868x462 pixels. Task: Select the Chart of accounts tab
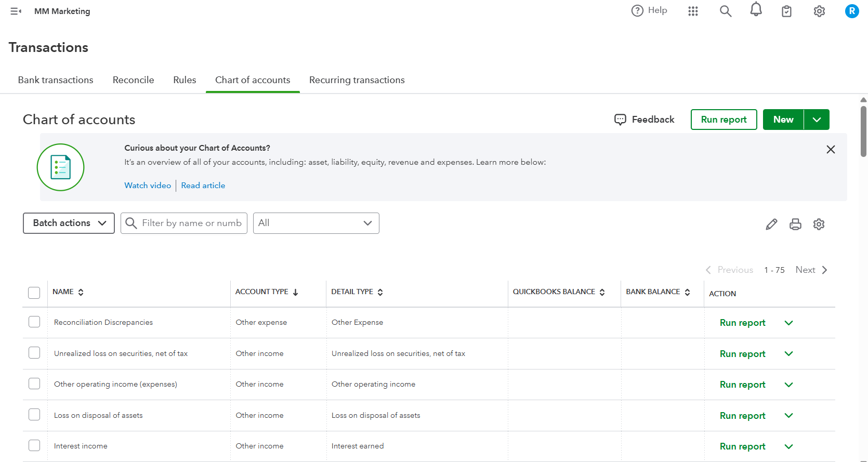pos(253,80)
